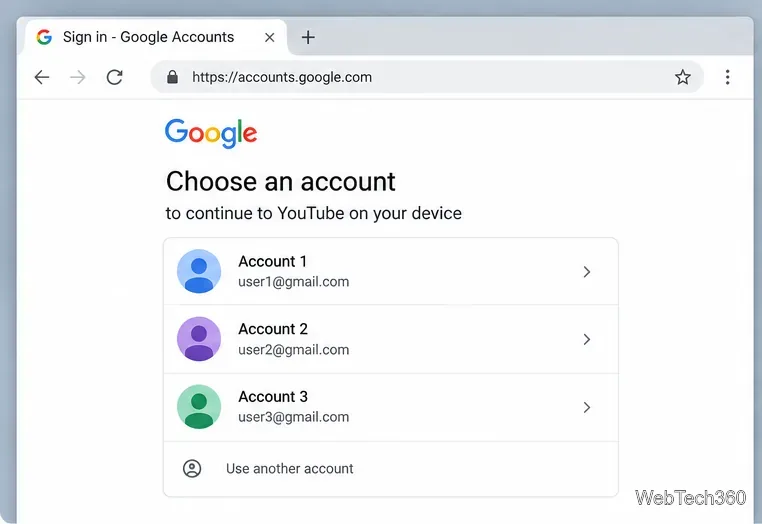The width and height of the screenshot is (762, 524).
Task: Select user2@gmail.com email text
Action: pyautogui.click(x=294, y=350)
